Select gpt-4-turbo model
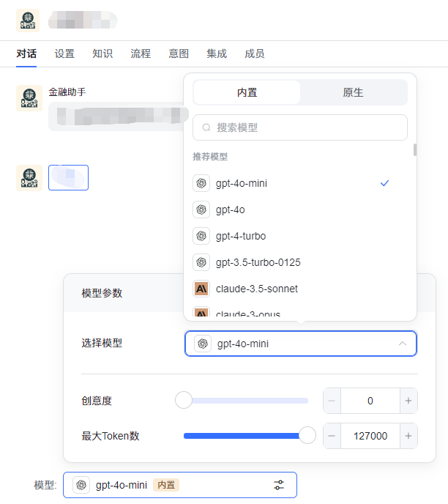The height and width of the screenshot is (504, 448). point(300,236)
